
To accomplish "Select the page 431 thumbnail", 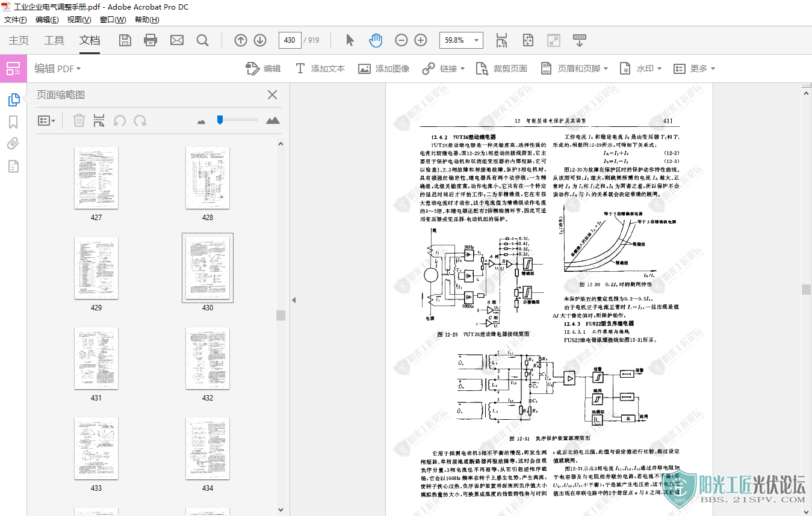I will pos(96,358).
